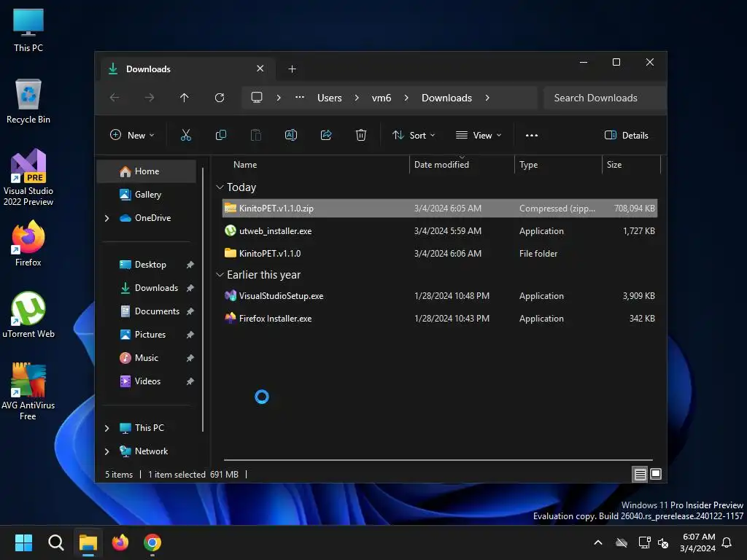Sort by Name column header
Image resolution: width=747 pixels, height=560 pixels.
click(245, 165)
